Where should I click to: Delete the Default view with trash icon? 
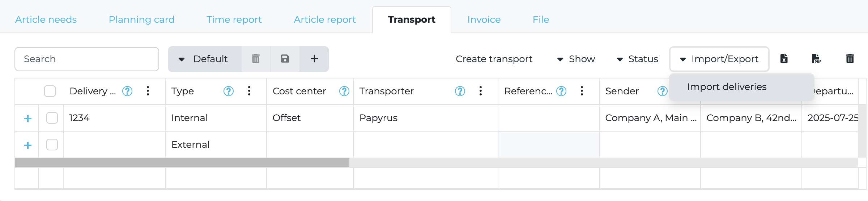pos(256,59)
